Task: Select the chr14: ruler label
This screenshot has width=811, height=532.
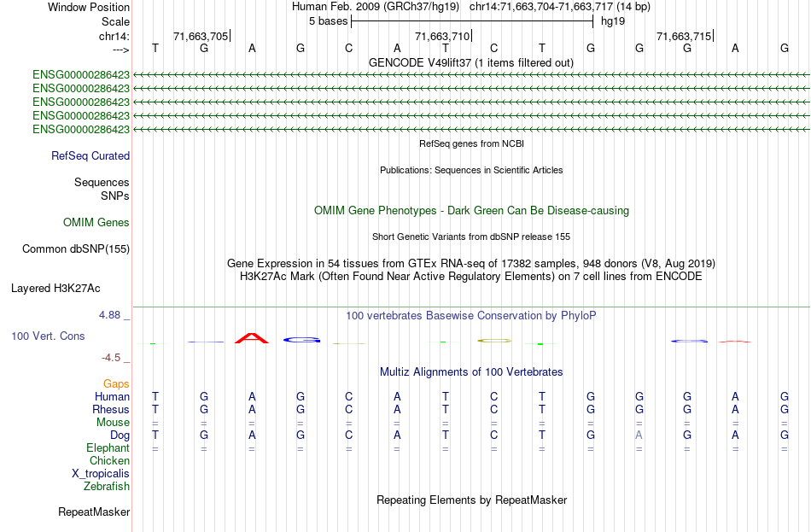Action: (114, 36)
